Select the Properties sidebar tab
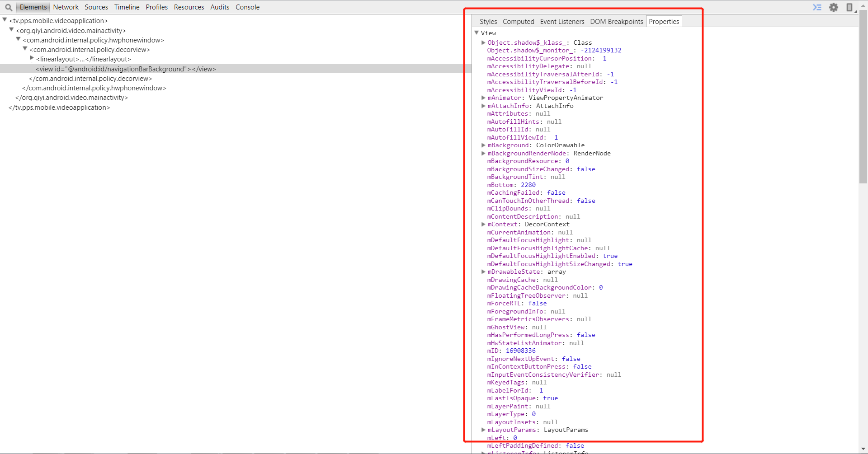 click(x=664, y=22)
